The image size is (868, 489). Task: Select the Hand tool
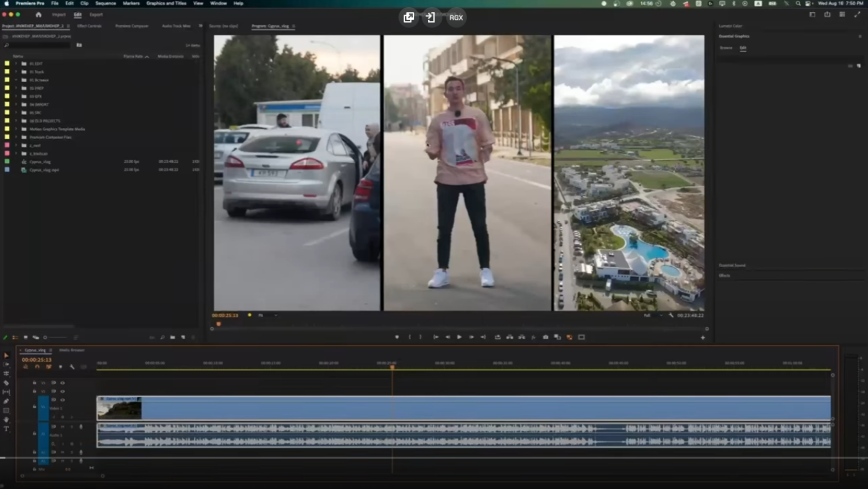point(6,420)
